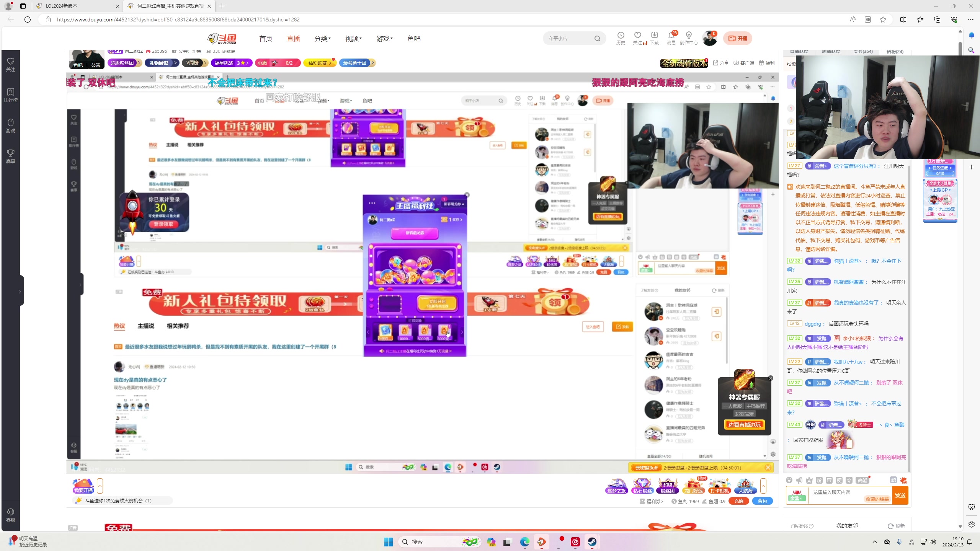Screen dimensions: 980x551
Task: Click 我要开播 start streaming icon
Action: pos(83,486)
